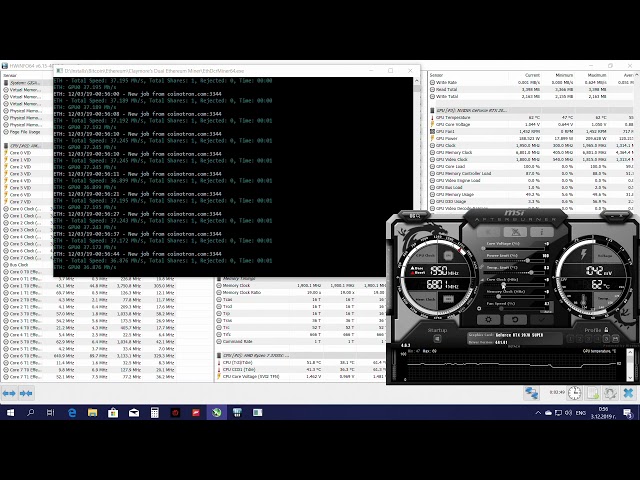Collapse sensor columns arrows in HWiNFO
The width and height of the screenshot is (640, 480).
[26, 393]
